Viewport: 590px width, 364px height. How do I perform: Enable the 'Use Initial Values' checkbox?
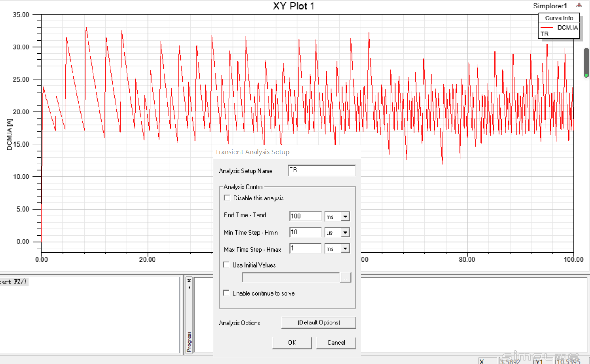(226, 265)
